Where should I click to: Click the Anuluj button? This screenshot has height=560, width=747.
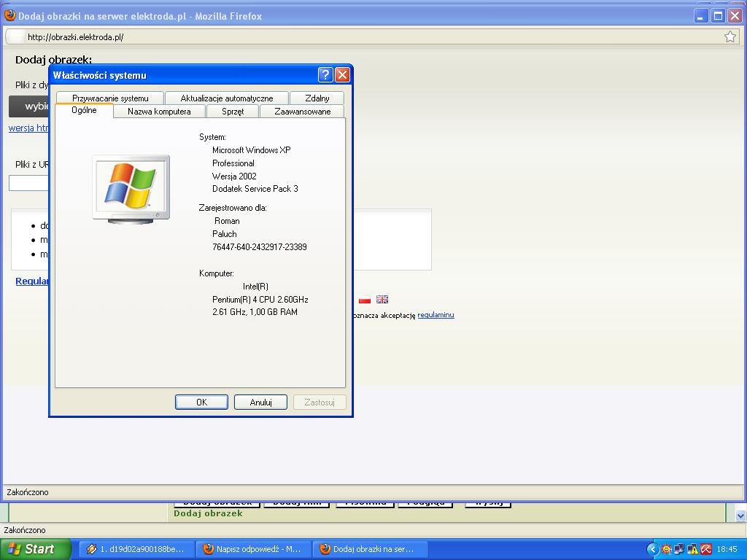click(260, 402)
